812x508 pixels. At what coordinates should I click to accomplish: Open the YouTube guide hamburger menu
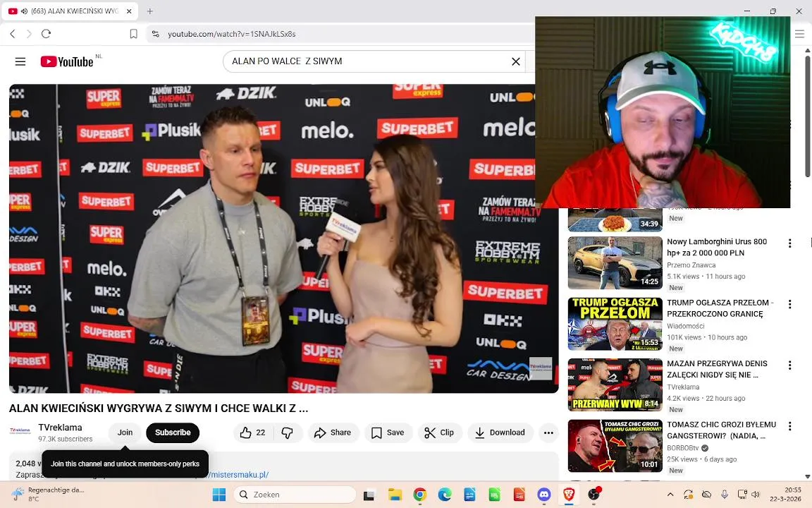tap(20, 61)
